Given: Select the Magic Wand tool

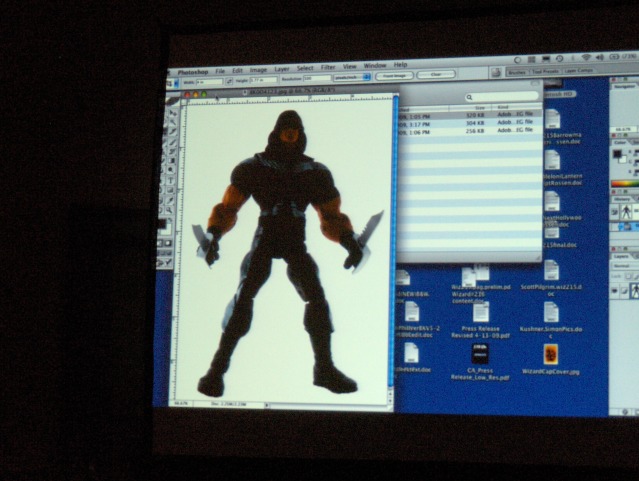Looking at the screenshot, I should click(x=173, y=122).
